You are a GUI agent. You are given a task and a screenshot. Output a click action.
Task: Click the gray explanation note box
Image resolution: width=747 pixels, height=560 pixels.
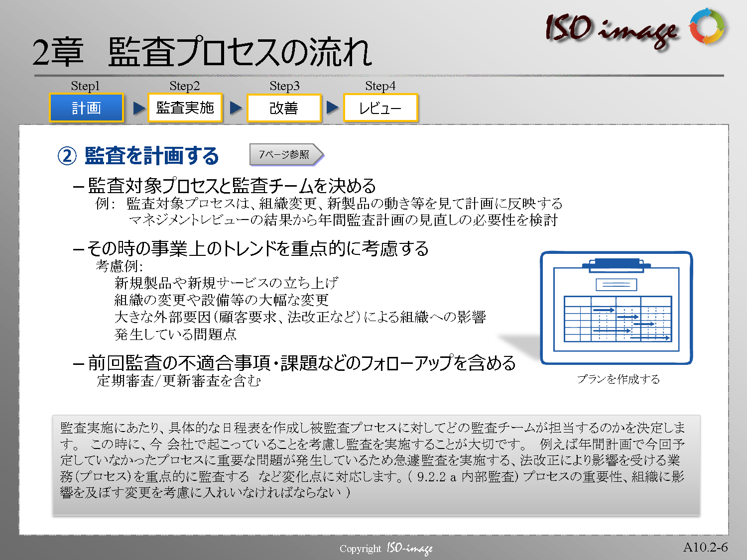pos(376,465)
